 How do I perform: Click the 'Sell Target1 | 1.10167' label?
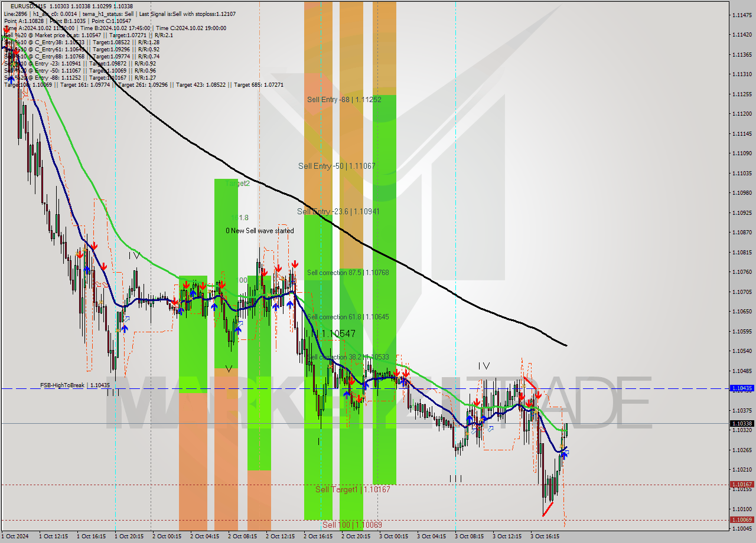pyautogui.click(x=353, y=489)
